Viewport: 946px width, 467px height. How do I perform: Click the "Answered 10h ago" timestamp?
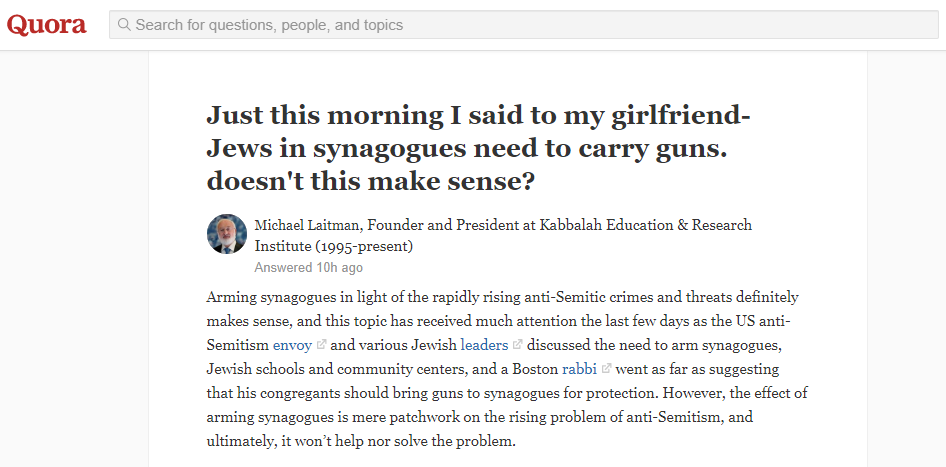coord(308,268)
